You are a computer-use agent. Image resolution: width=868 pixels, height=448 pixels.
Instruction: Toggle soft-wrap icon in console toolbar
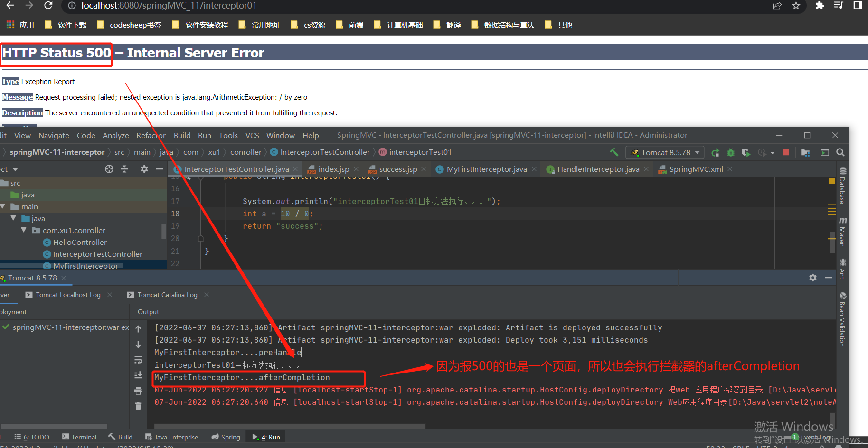pos(138,360)
